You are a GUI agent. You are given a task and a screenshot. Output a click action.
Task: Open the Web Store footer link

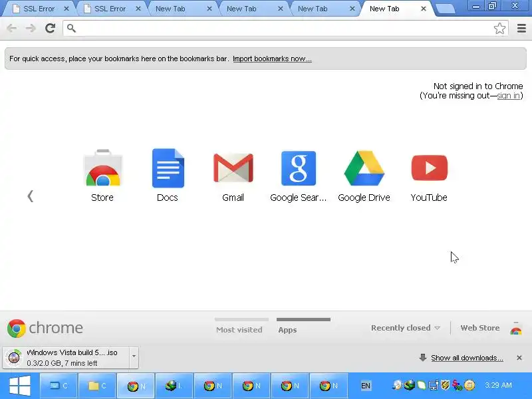click(x=479, y=328)
